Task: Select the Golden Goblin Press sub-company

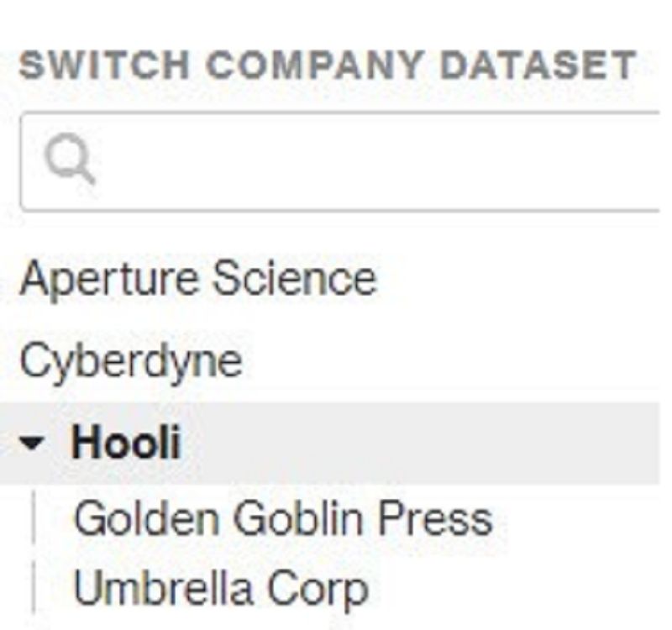Action: pos(282,518)
